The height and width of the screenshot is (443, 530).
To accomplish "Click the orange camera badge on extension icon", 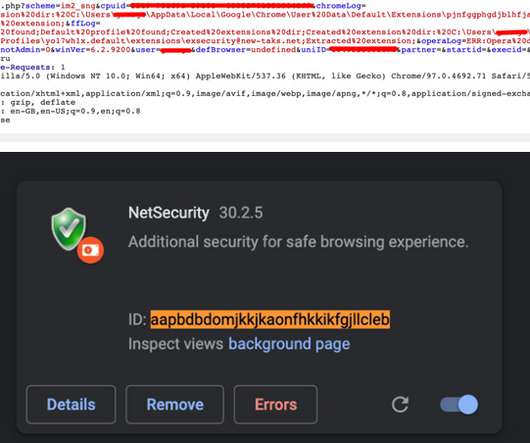I will [x=90, y=250].
